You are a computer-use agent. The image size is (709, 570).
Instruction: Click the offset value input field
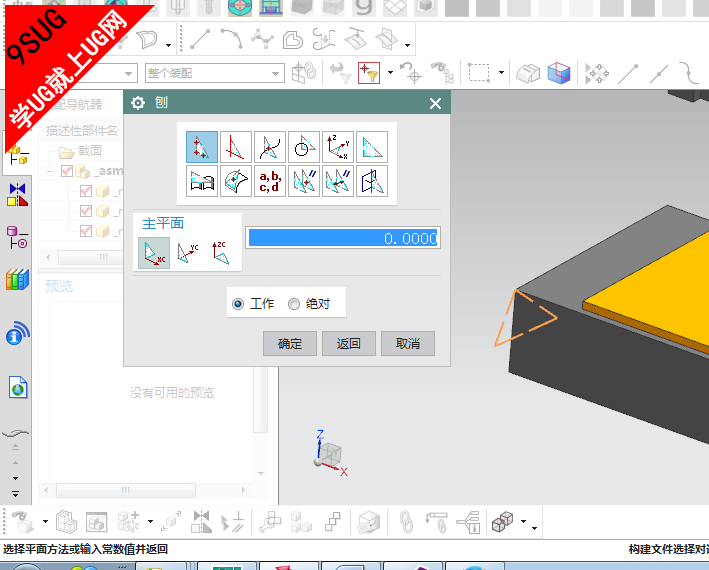343,238
